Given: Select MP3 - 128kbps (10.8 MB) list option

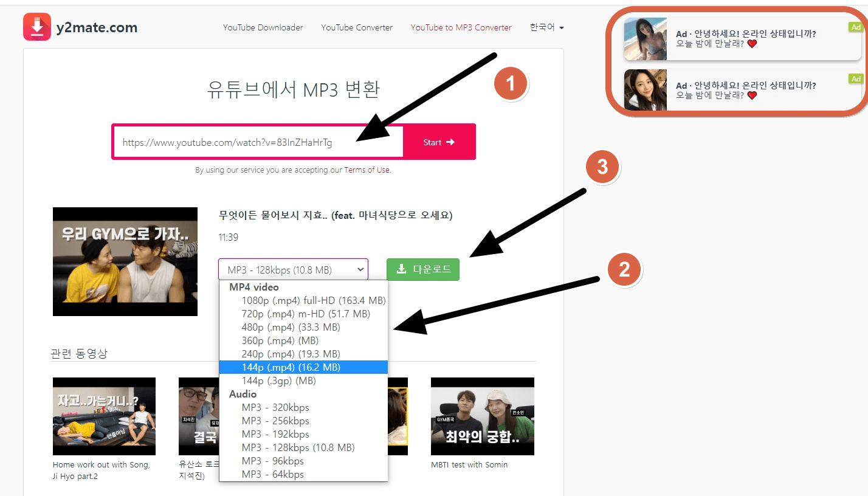Looking at the screenshot, I should pos(303,447).
